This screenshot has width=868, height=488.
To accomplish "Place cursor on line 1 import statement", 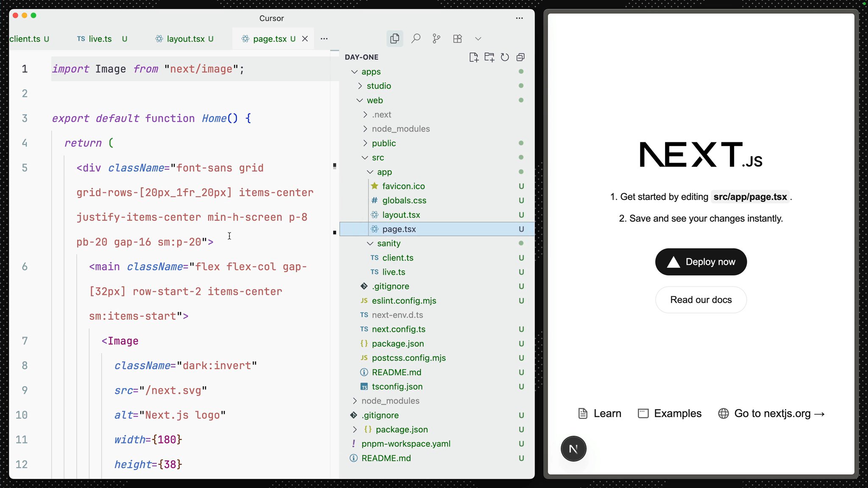I will coord(148,69).
